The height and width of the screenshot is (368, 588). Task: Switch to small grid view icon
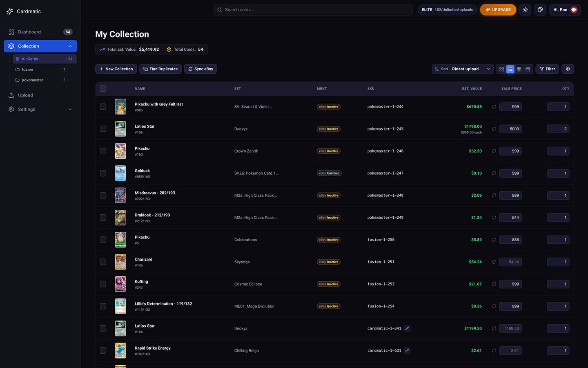coord(519,69)
